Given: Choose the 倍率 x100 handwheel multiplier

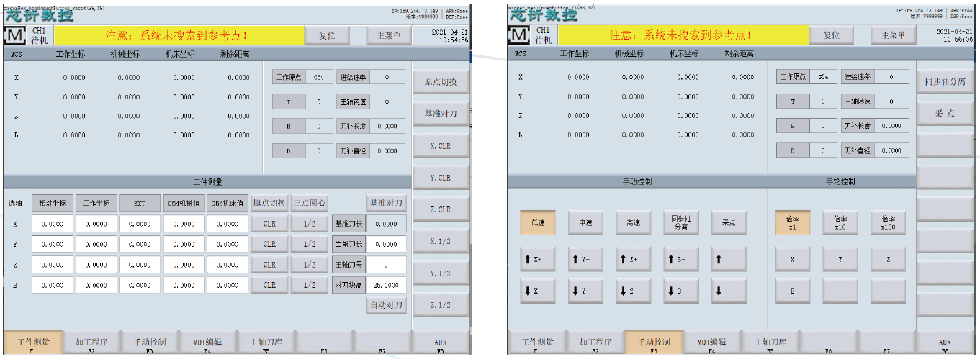Looking at the screenshot, I should tap(888, 223).
